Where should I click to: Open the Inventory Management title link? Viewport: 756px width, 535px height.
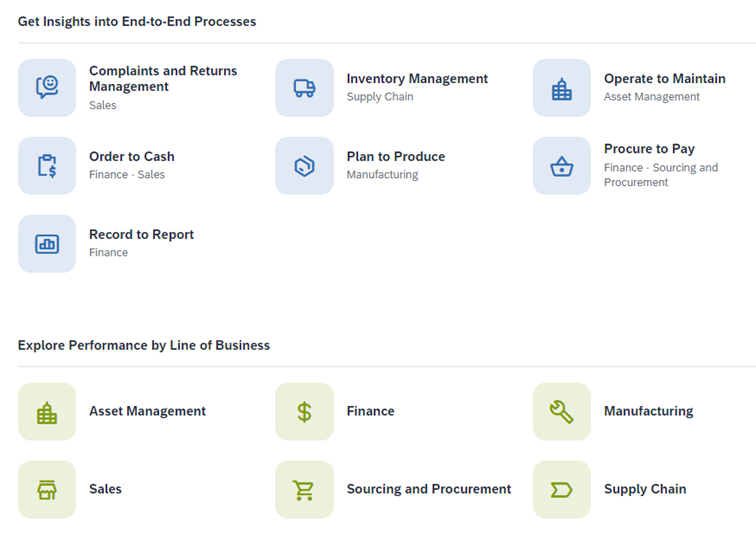417,79
